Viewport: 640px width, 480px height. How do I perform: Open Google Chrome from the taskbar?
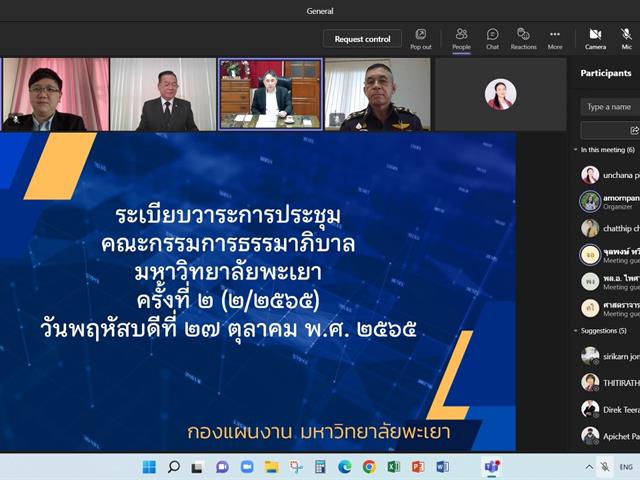pyautogui.click(x=369, y=467)
